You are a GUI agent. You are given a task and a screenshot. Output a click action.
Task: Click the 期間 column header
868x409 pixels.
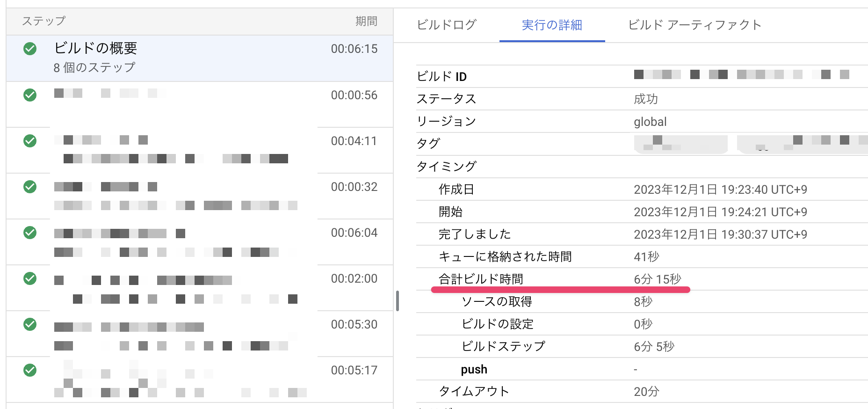(366, 21)
